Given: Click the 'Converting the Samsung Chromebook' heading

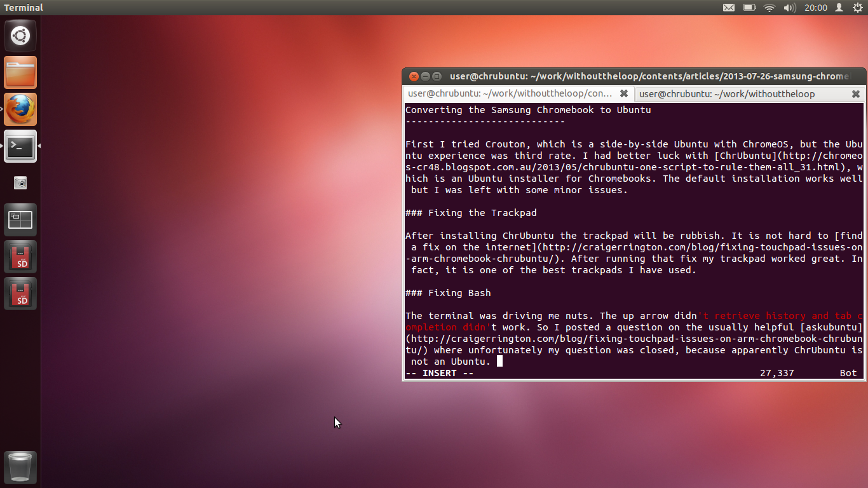Looking at the screenshot, I should pyautogui.click(x=528, y=109).
